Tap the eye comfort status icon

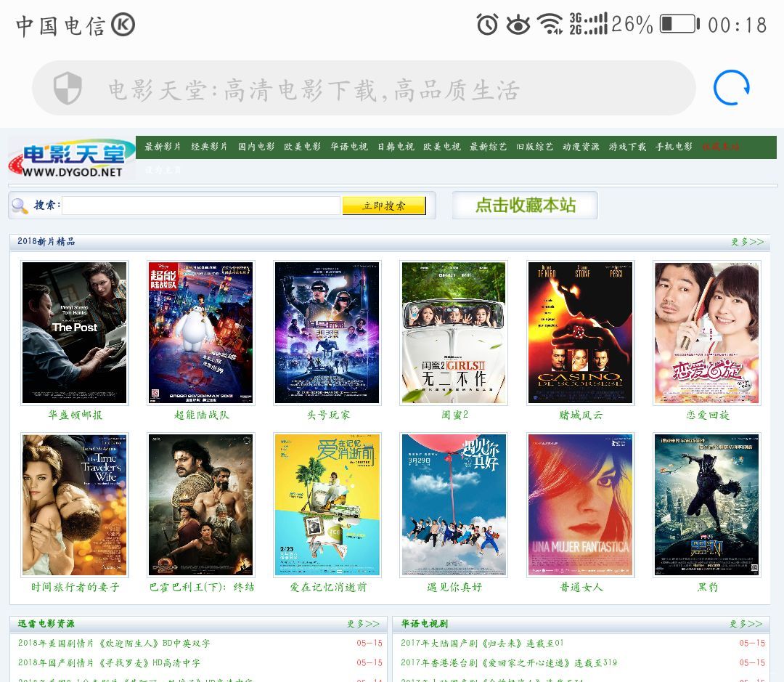(518, 25)
